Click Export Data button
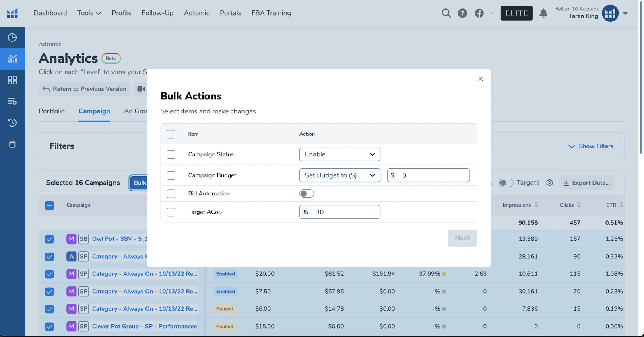This screenshot has width=644, height=337. [x=587, y=183]
